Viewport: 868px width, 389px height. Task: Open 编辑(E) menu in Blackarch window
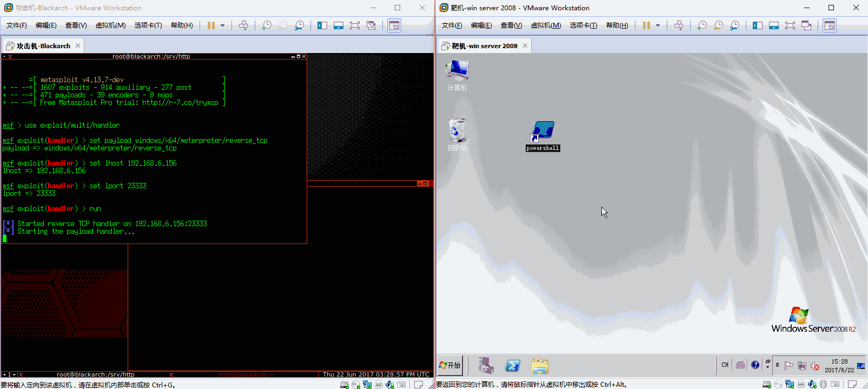click(46, 25)
